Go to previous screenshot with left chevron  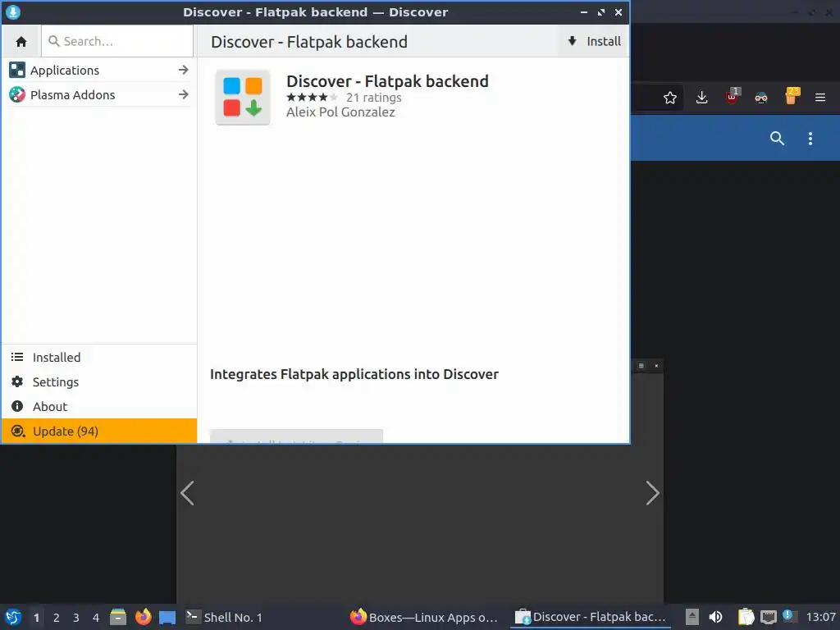point(188,493)
